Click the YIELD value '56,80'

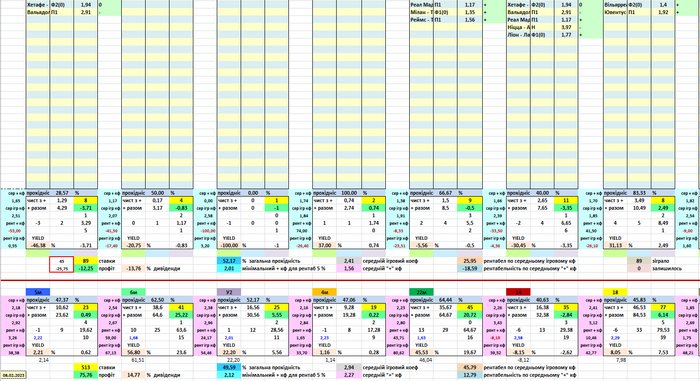coord(133,352)
